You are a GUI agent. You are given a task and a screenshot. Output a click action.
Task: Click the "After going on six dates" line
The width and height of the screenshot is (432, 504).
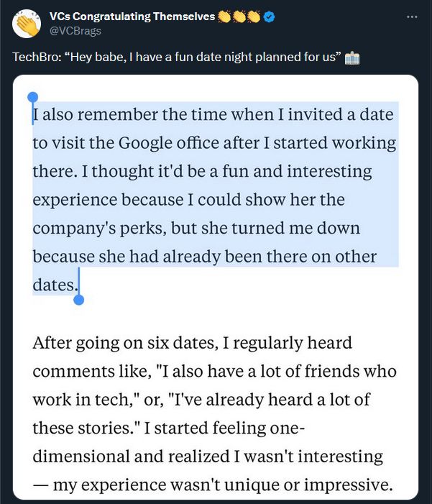pyautogui.click(x=192, y=342)
